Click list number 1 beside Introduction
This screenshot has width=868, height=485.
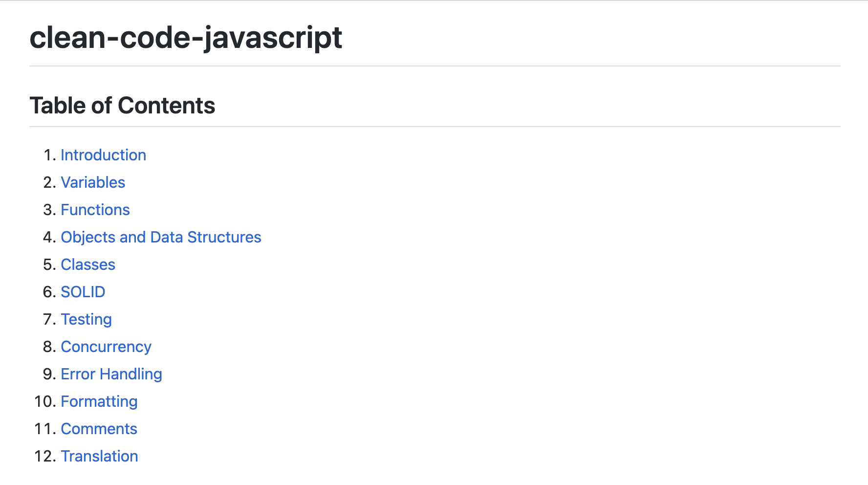tap(49, 155)
